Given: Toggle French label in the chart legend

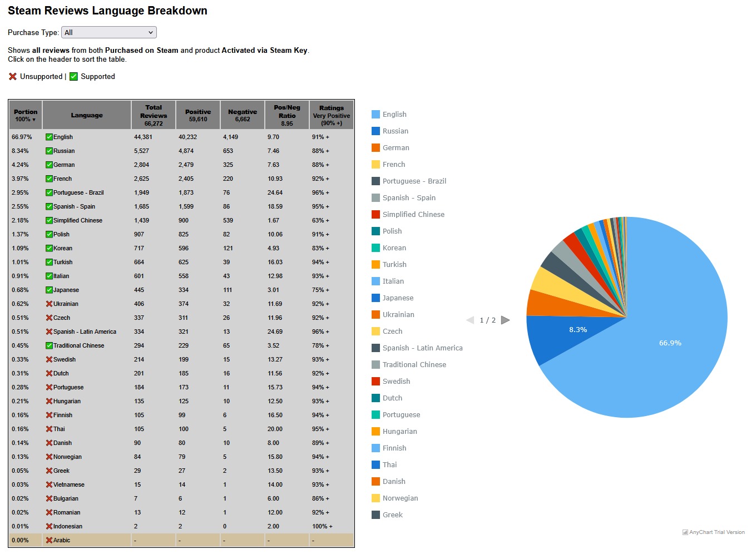Looking at the screenshot, I should 394,164.
